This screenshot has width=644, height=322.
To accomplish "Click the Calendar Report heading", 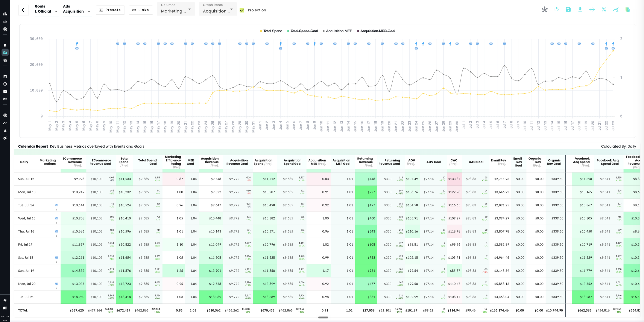I will coord(33,147).
